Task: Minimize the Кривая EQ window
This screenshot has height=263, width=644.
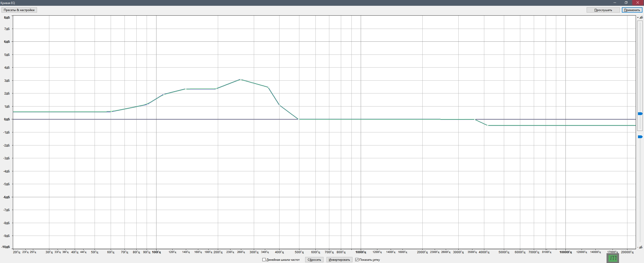Action: pyautogui.click(x=614, y=3)
